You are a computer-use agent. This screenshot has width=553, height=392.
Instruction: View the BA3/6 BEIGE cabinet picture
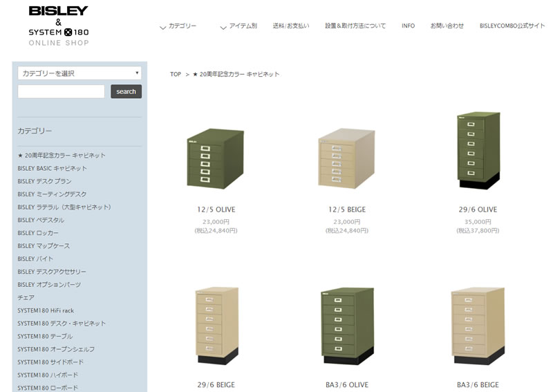coord(478,325)
